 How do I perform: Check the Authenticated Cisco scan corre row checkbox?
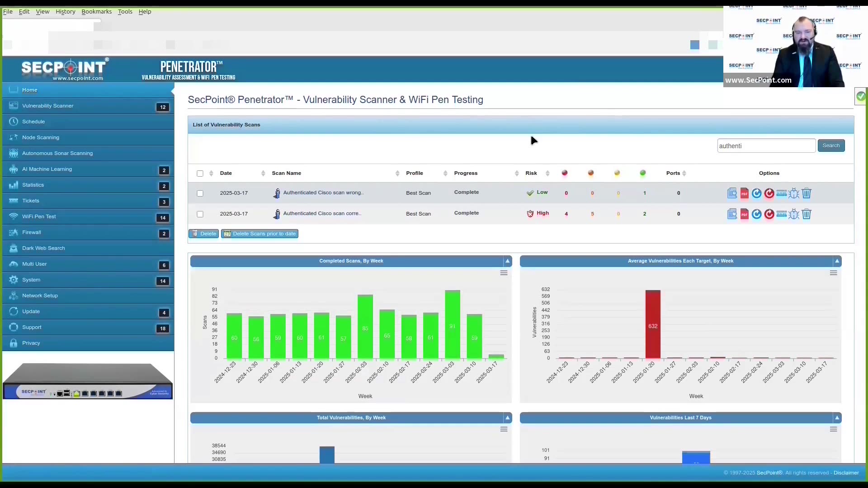200,214
